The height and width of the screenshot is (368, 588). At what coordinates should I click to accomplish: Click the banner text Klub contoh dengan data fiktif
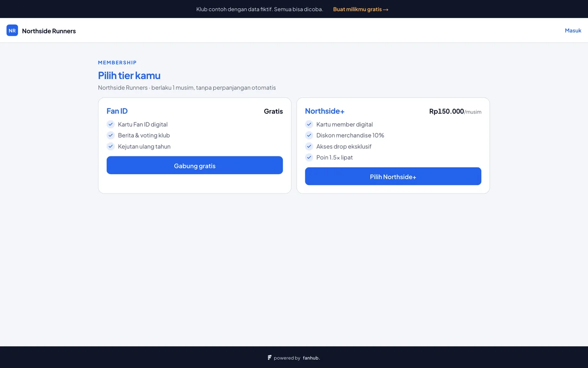tap(260, 9)
